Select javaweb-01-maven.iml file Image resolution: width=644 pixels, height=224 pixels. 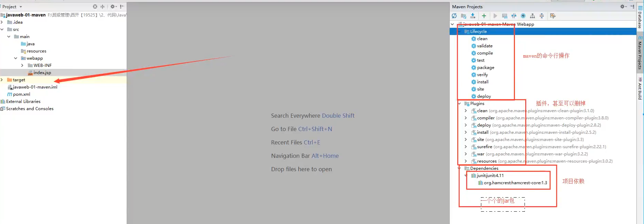pyautogui.click(x=32, y=87)
